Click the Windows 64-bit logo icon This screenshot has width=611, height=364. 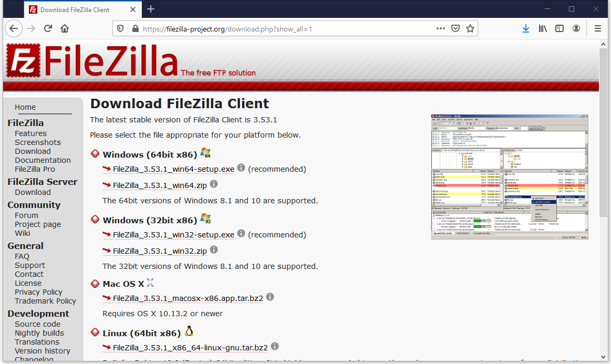point(204,152)
